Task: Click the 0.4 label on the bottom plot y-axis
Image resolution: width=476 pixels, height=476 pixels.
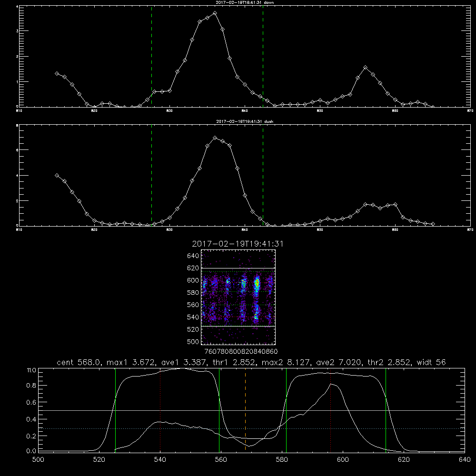Action: point(31,419)
